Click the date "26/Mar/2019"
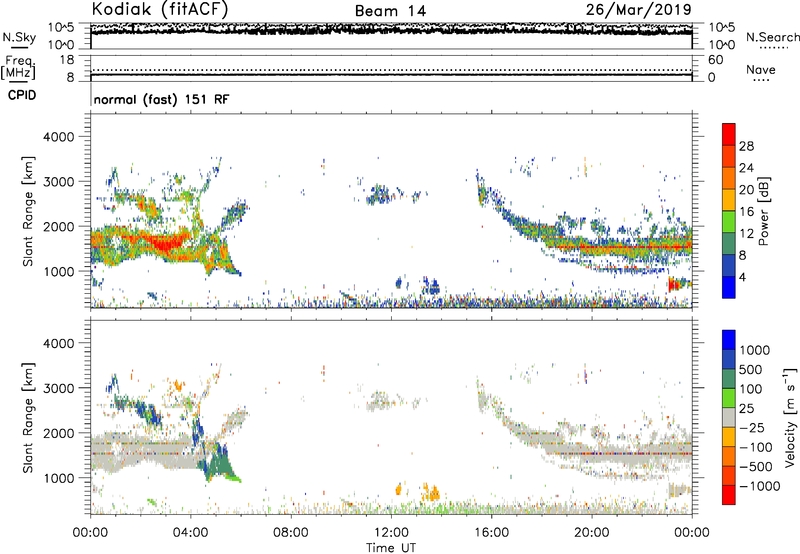The width and height of the screenshot is (800, 554). (639, 9)
